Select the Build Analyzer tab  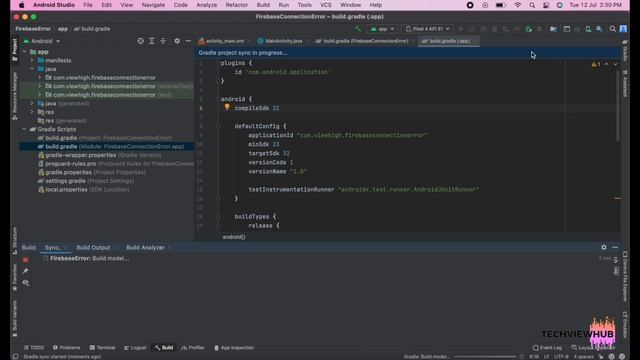145,247
